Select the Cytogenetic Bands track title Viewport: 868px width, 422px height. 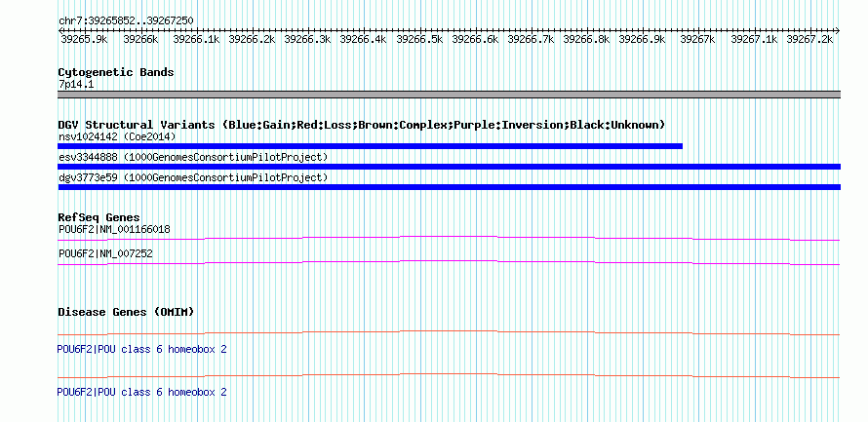[116, 72]
